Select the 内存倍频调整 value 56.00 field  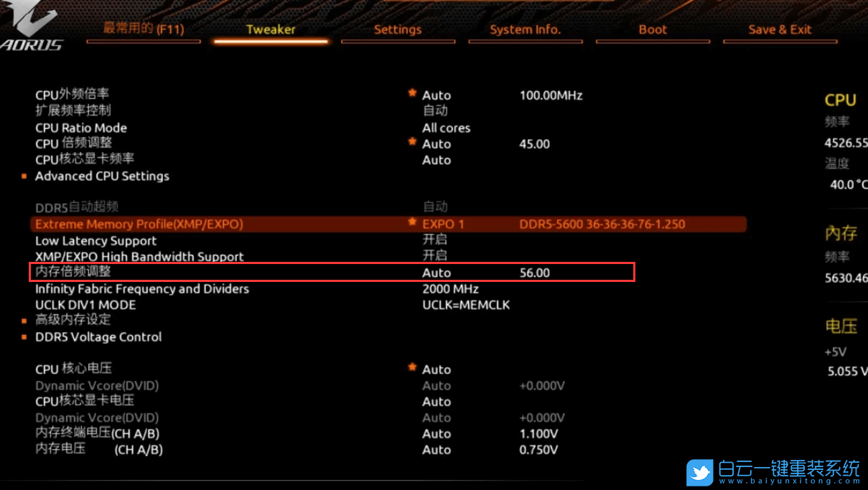pyautogui.click(x=534, y=273)
